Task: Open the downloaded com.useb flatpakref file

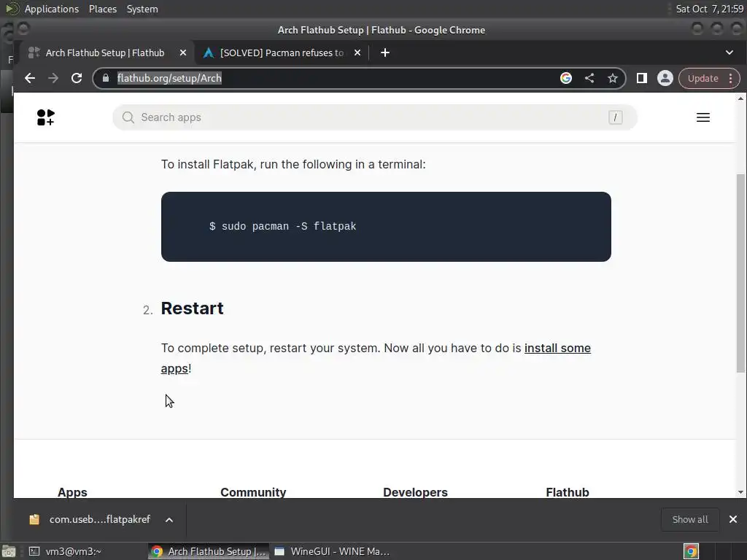Action: coord(90,519)
